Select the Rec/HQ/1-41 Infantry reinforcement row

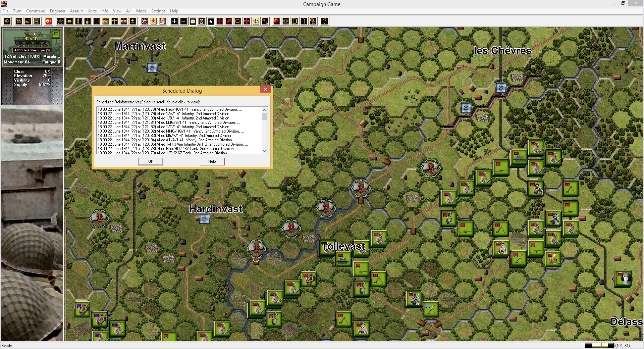pyautogui.click(x=179, y=109)
